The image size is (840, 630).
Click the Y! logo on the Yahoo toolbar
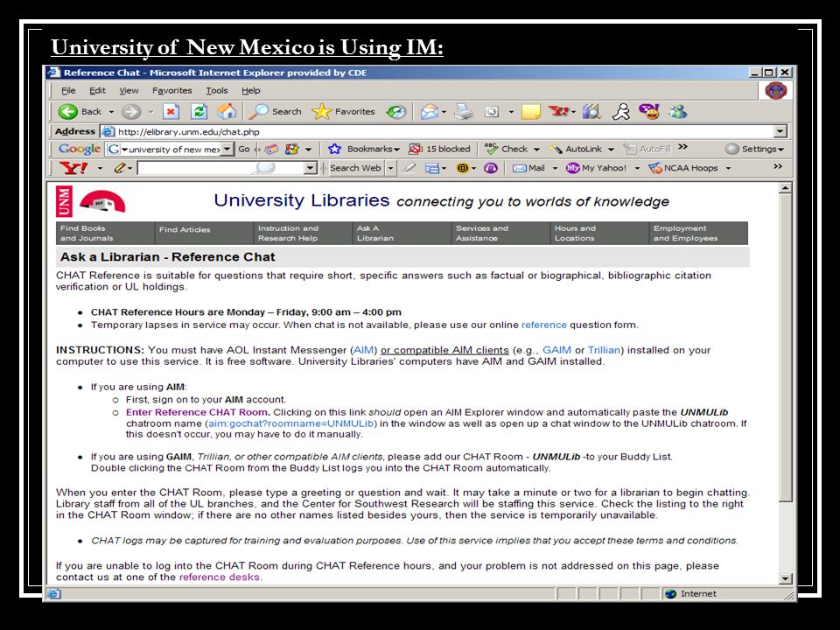pos(73,168)
